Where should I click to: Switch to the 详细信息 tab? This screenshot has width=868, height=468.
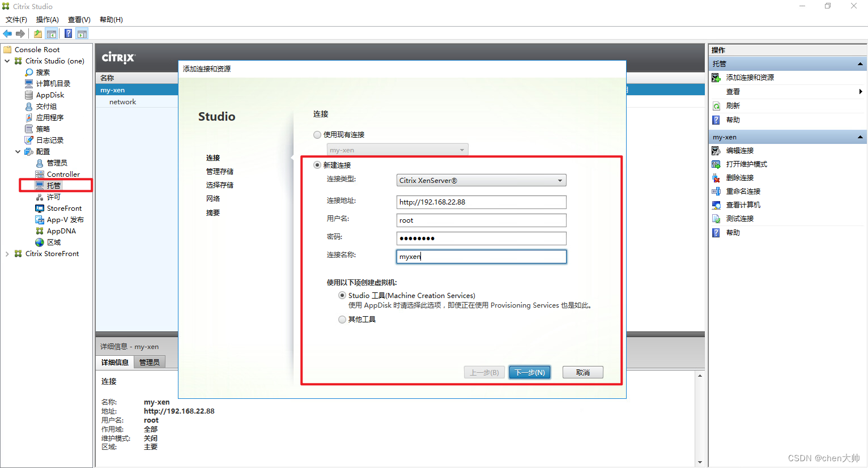click(x=115, y=363)
